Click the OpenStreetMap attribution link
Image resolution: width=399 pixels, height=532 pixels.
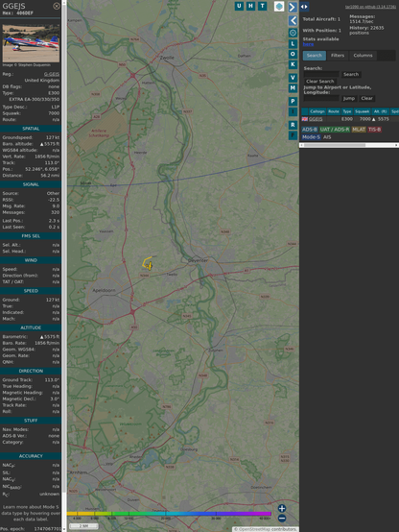pyautogui.click(x=255, y=529)
